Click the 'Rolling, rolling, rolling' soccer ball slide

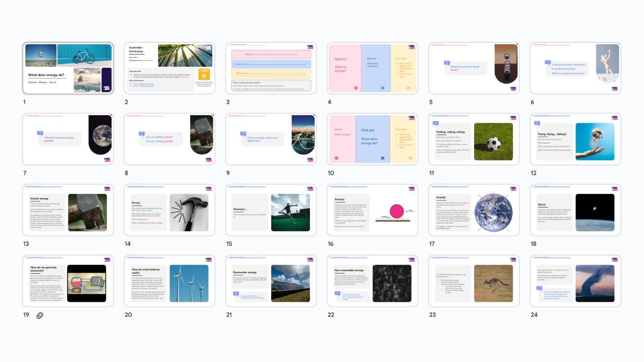click(474, 139)
